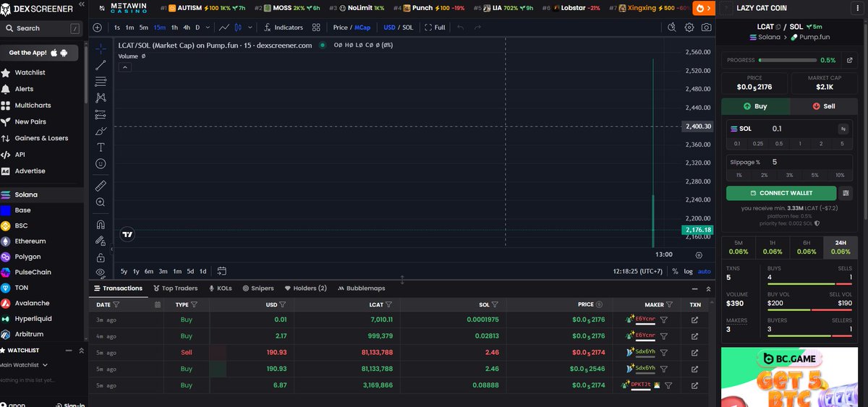Open the Indicators menu

(283, 27)
